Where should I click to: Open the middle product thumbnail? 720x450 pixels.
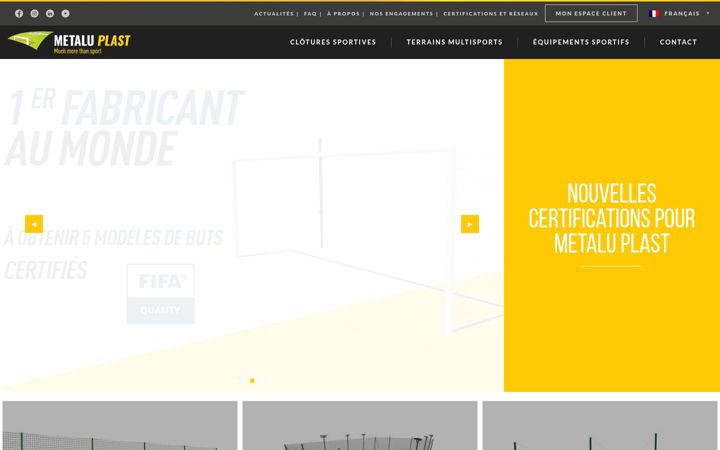click(360, 425)
